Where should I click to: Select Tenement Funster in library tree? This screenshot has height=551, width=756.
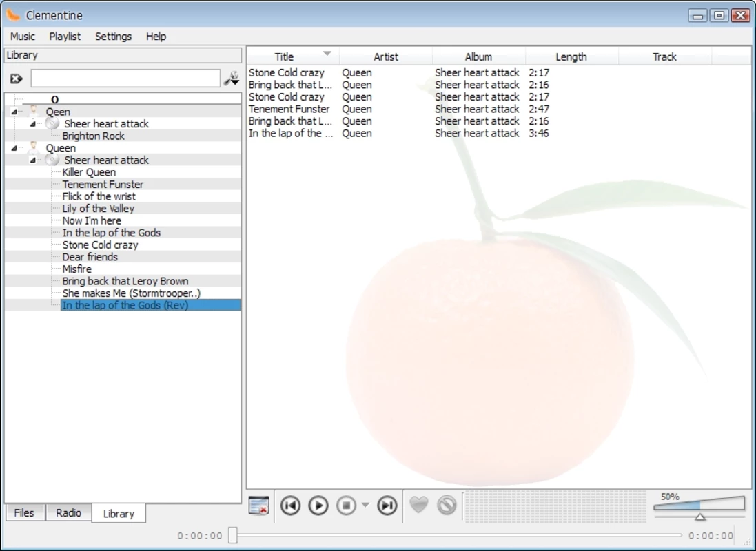103,184
